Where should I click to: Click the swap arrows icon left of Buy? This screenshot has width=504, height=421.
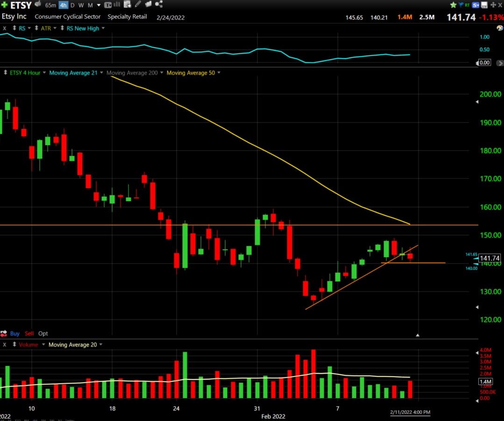click(4, 333)
